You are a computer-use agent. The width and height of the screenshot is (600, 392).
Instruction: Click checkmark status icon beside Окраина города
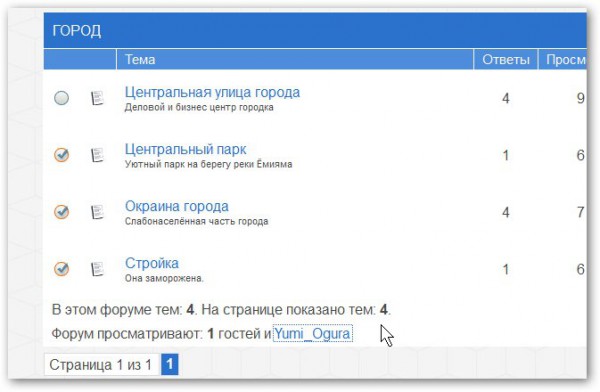point(61,212)
